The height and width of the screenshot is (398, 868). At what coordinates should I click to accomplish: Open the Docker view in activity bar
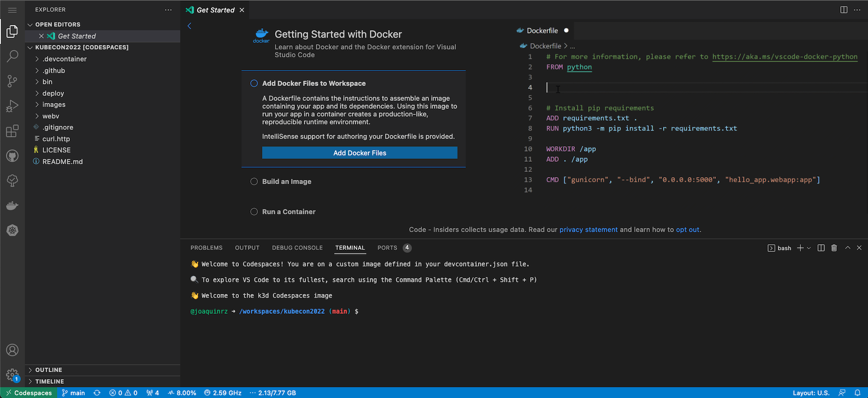pyautogui.click(x=13, y=206)
